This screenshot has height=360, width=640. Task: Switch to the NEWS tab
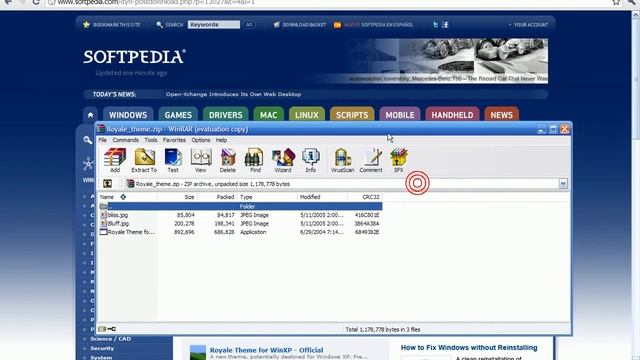pos(501,115)
